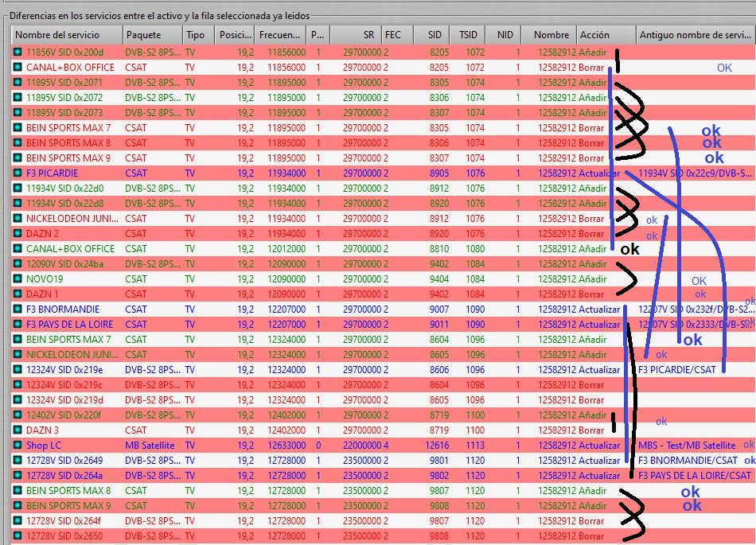Click the symbol rate value 22000000 4
The width and height of the screenshot is (756, 545).
[365, 446]
